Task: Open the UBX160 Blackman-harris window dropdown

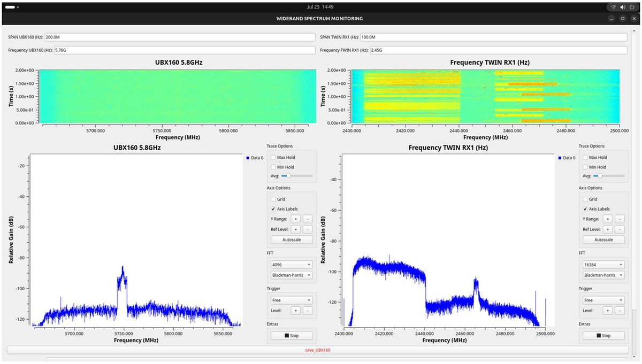Action: 292,275
